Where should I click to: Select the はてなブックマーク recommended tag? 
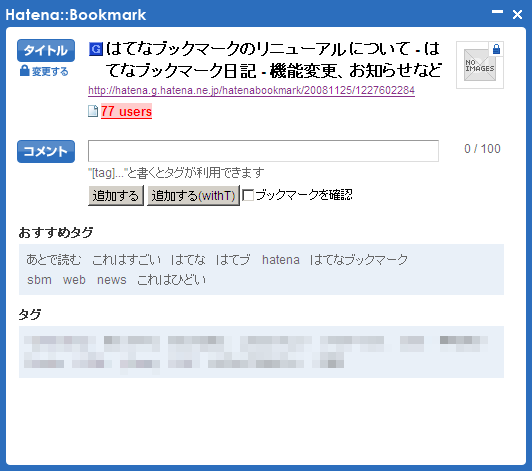(359, 260)
